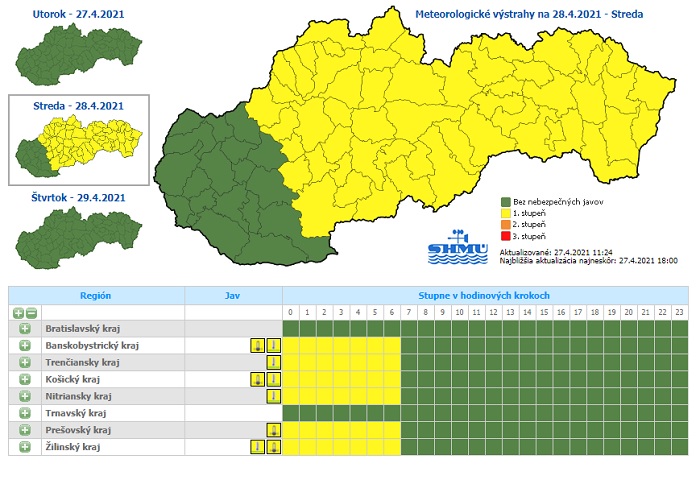Click Prešovský kraj thermometer warning icon
The height and width of the screenshot is (484, 700).
tap(274, 430)
